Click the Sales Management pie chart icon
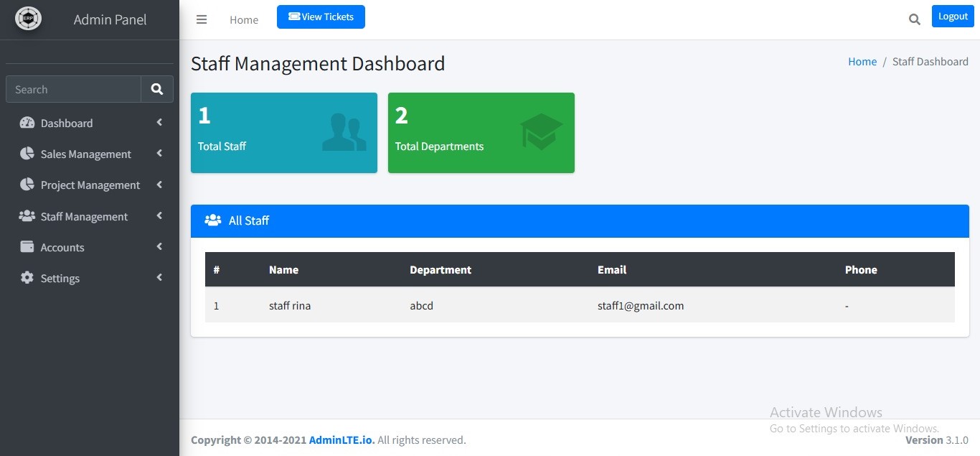 (27, 154)
